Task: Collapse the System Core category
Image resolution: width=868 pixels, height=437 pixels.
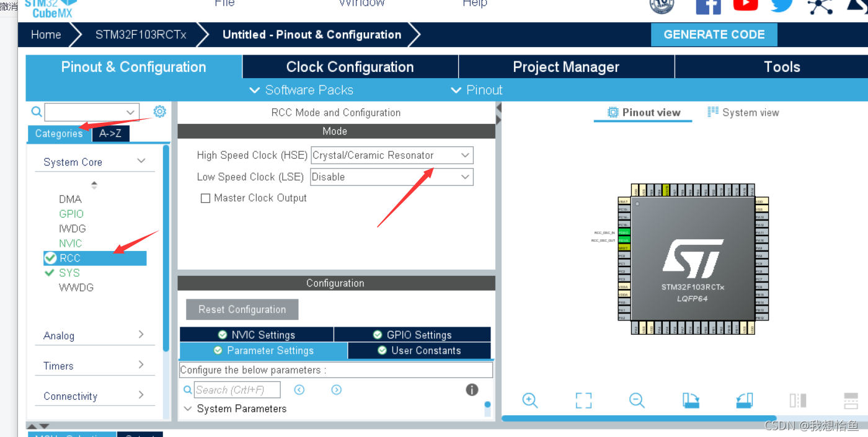Action: coord(141,161)
